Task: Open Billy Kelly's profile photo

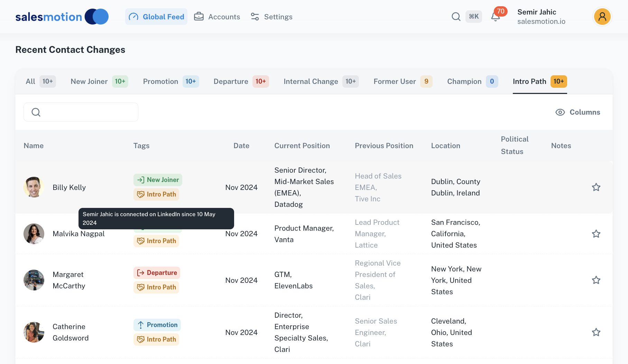Action: click(34, 187)
